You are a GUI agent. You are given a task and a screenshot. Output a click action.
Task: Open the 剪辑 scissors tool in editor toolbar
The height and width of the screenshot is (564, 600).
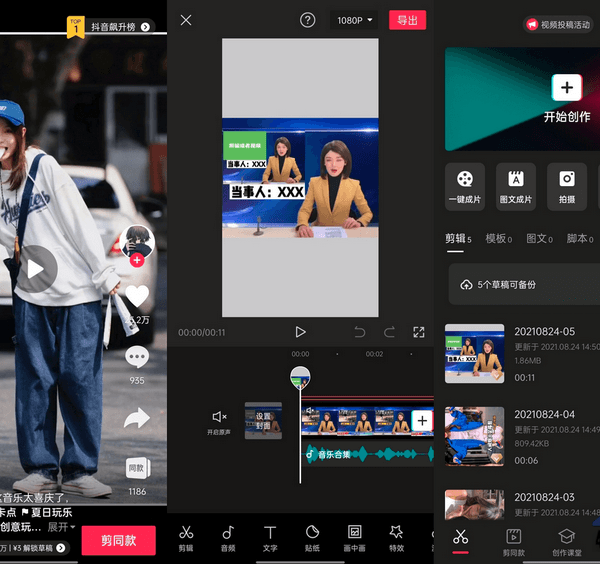click(186, 537)
